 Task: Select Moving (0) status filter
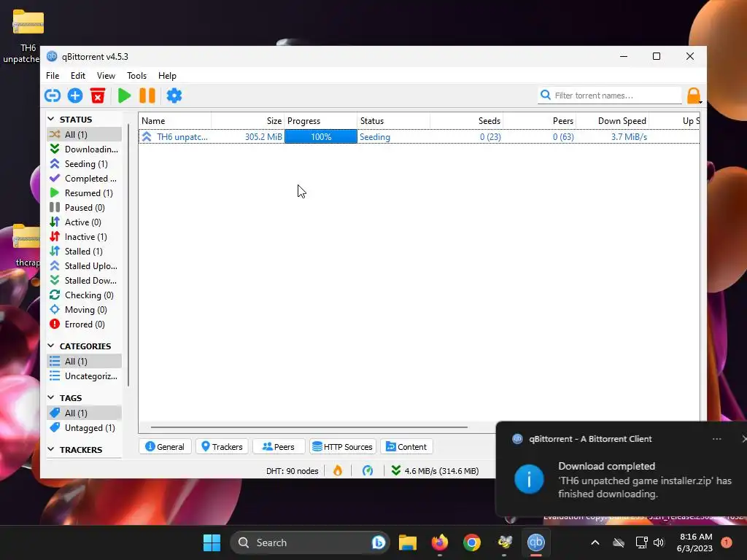point(85,309)
